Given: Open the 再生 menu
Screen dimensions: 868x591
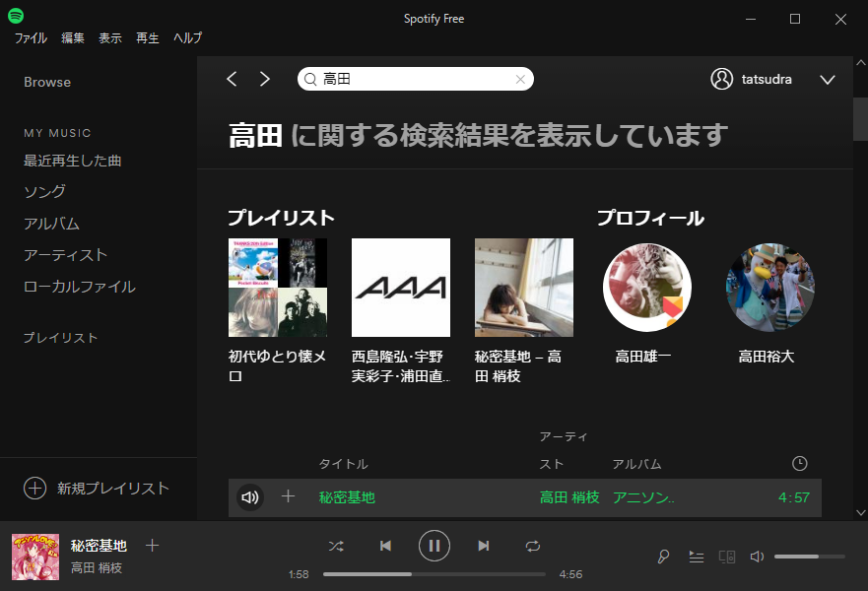Looking at the screenshot, I should (x=148, y=38).
